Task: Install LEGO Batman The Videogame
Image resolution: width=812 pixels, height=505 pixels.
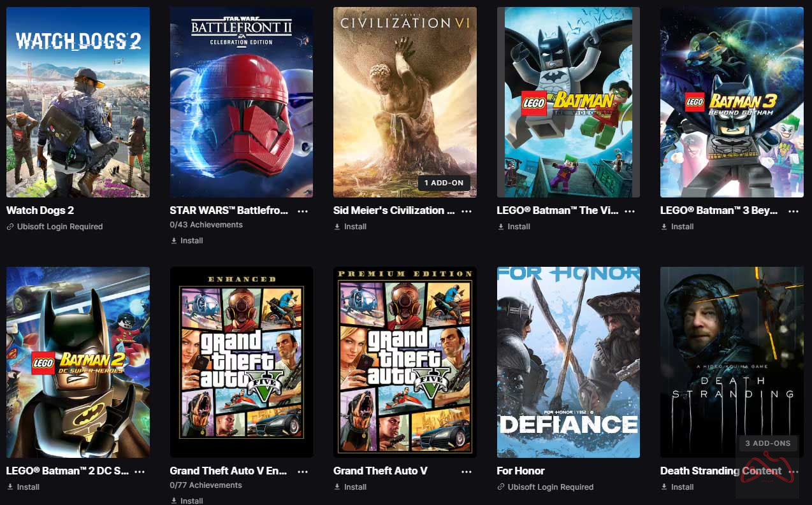Action: click(x=514, y=227)
